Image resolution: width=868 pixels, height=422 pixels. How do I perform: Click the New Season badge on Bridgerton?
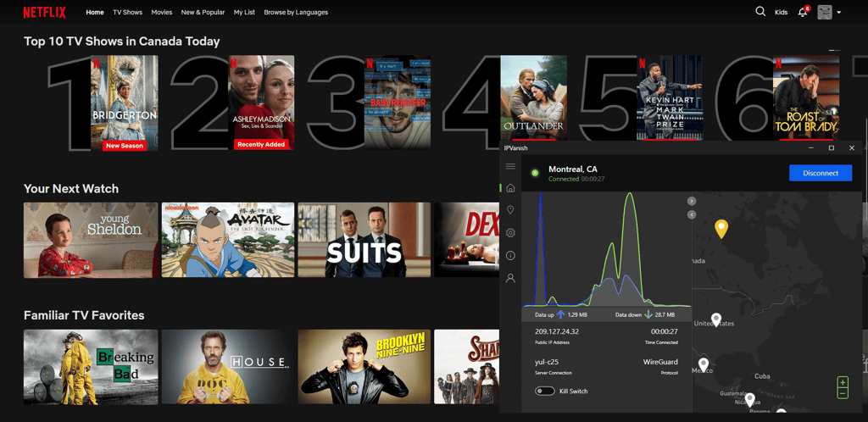coord(125,146)
